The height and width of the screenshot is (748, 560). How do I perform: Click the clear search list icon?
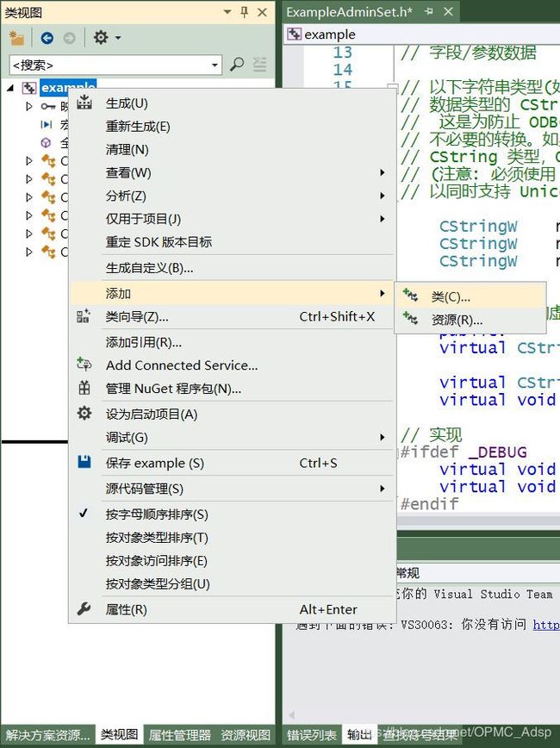pos(259,64)
